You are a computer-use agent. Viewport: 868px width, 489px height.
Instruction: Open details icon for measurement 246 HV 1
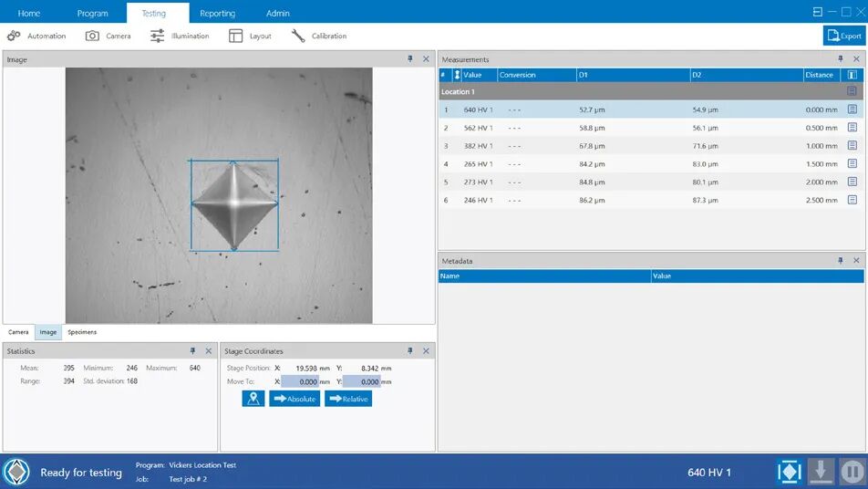(x=852, y=200)
